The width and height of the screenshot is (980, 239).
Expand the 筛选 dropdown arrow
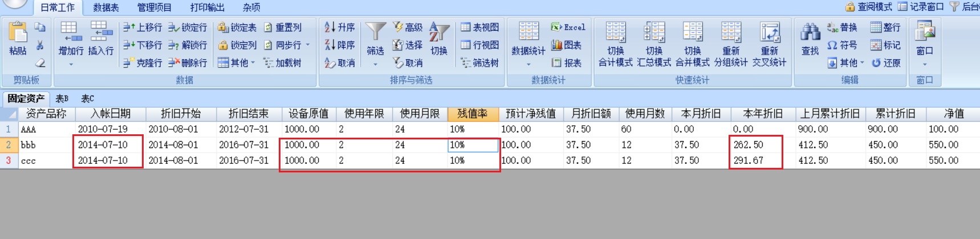click(375, 64)
